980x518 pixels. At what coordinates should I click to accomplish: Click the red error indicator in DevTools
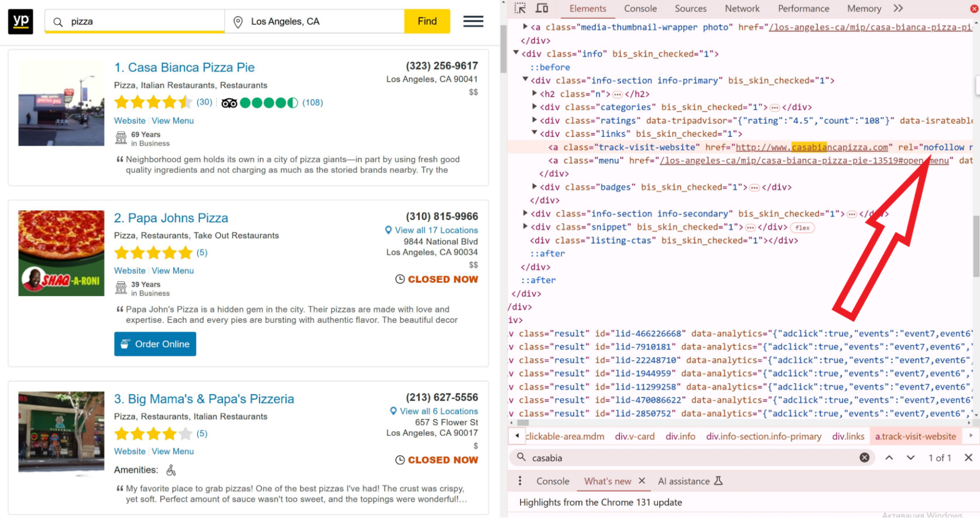click(974, 9)
